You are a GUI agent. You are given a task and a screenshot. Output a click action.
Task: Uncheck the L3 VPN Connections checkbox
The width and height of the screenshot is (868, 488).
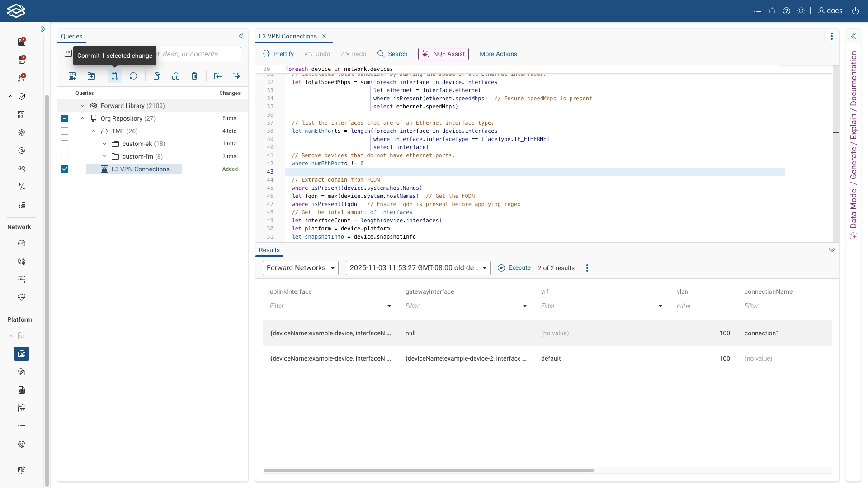click(65, 169)
